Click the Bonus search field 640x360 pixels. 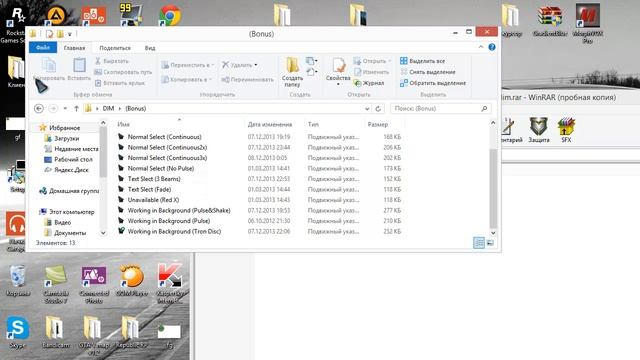click(x=440, y=109)
